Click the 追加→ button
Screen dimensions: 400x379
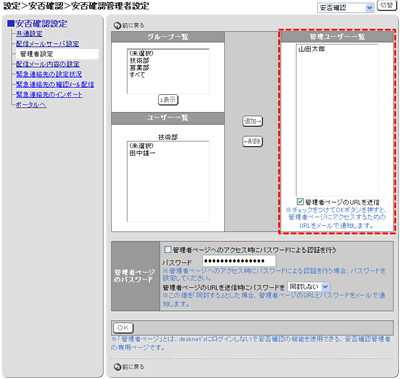252,121
